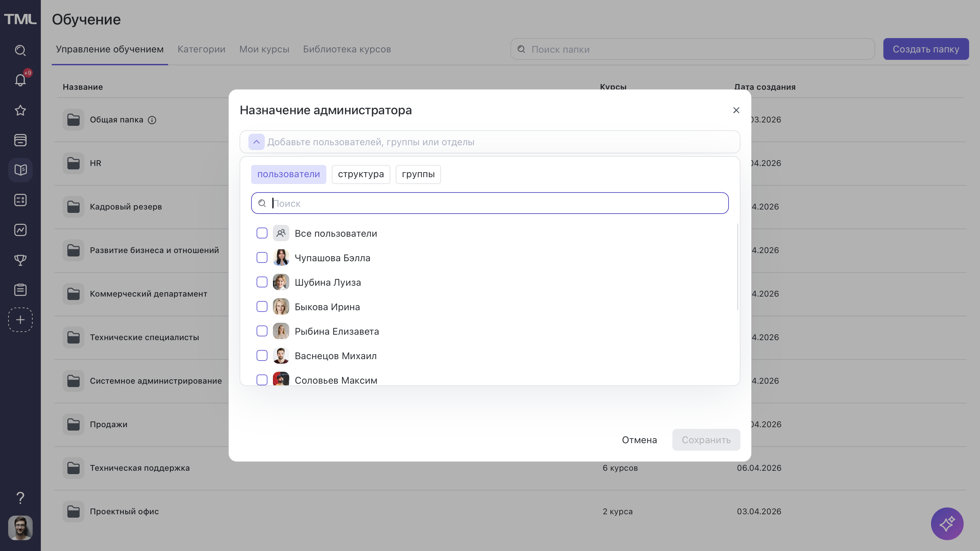980x551 pixels.
Task: Tick the checkbox for Васнецов Михаил
Action: coord(262,355)
